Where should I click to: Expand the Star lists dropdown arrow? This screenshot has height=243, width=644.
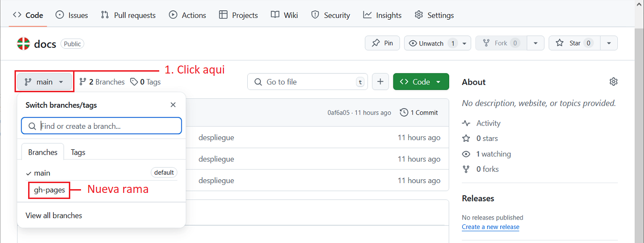point(608,43)
